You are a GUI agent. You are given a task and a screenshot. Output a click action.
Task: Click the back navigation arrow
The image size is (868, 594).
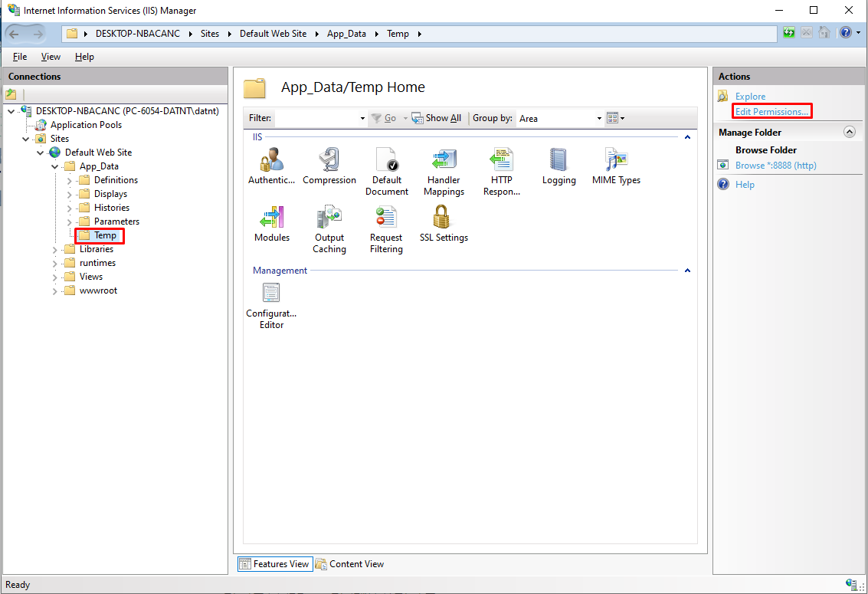(x=15, y=34)
